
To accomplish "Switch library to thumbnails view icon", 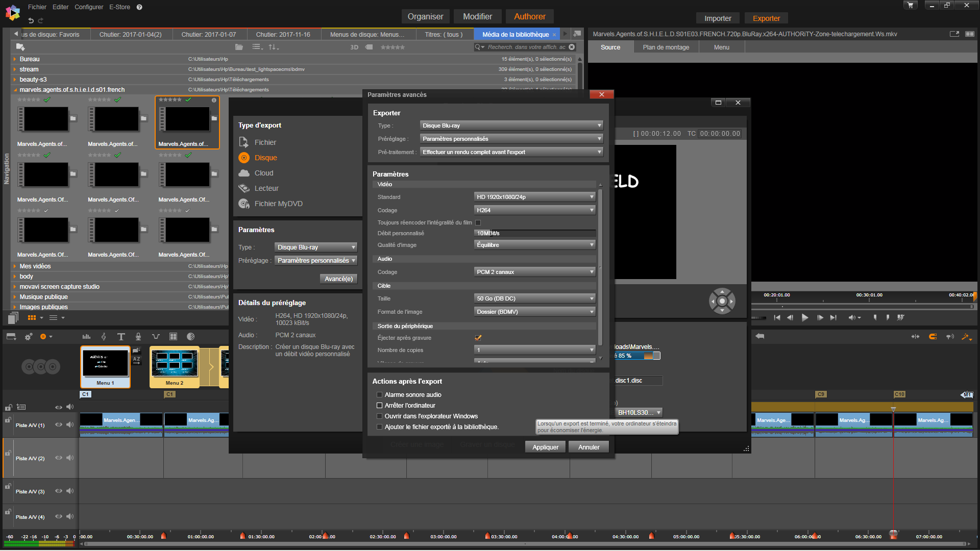I will tap(32, 317).
